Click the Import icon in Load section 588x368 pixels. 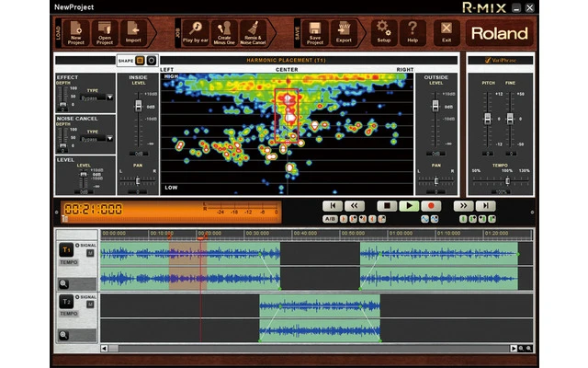click(x=133, y=33)
